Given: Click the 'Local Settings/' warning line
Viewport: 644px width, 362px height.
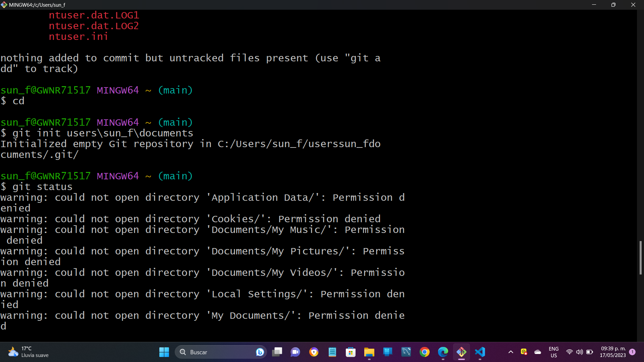Looking at the screenshot, I should [x=203, y=299].
